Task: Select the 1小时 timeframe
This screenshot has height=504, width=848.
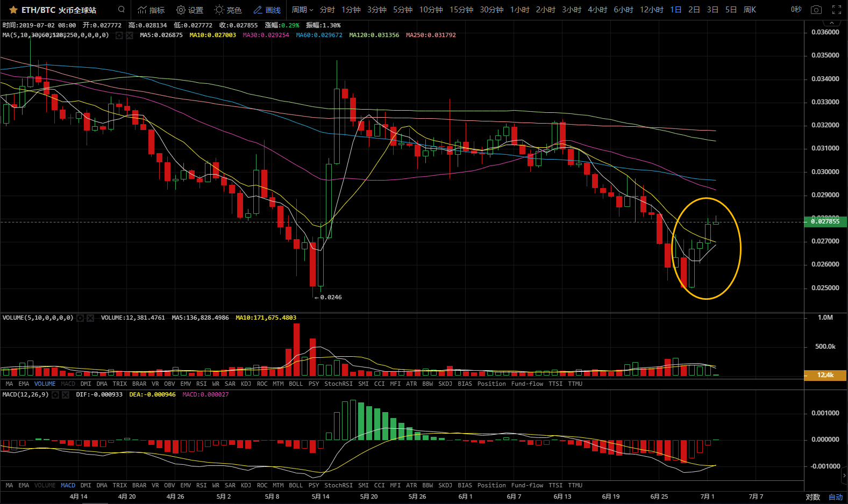Action: tap(519, 10)
